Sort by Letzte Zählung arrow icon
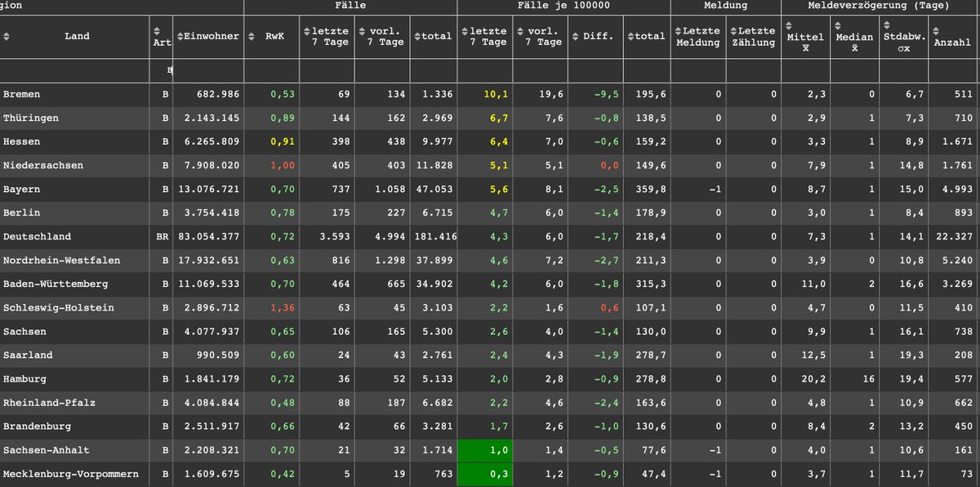The image size is (980, 487). click(x=733, y=31)
